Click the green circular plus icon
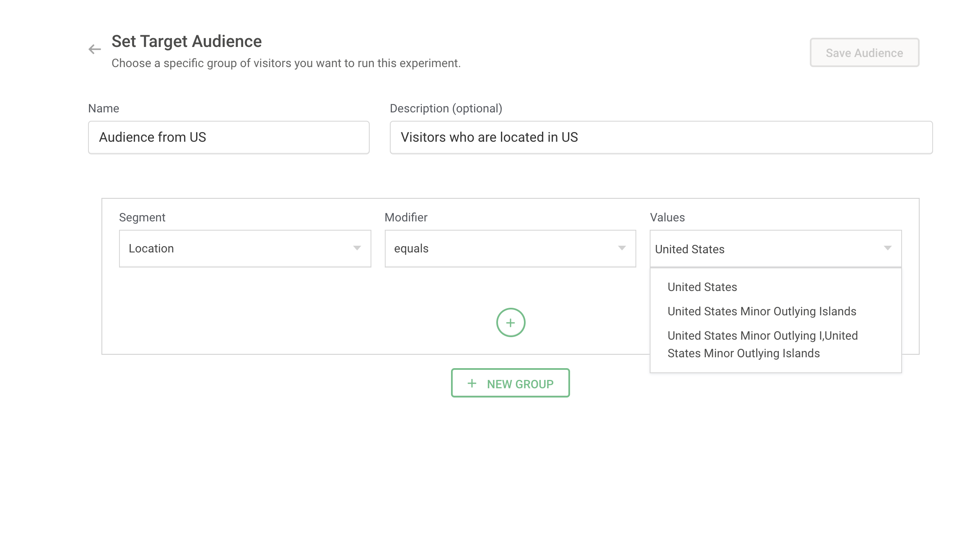This screenshot has width=980, height=556. [511, 322]
